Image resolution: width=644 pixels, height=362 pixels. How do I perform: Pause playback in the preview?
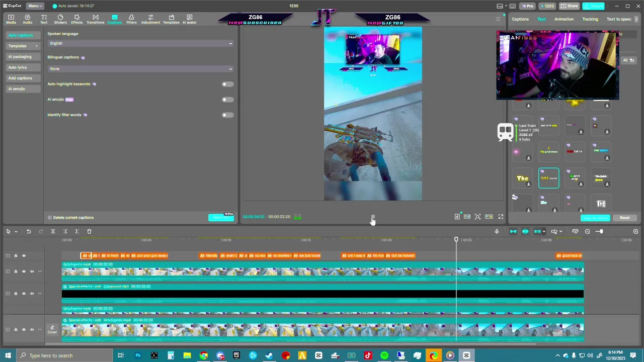coord(373,217)
